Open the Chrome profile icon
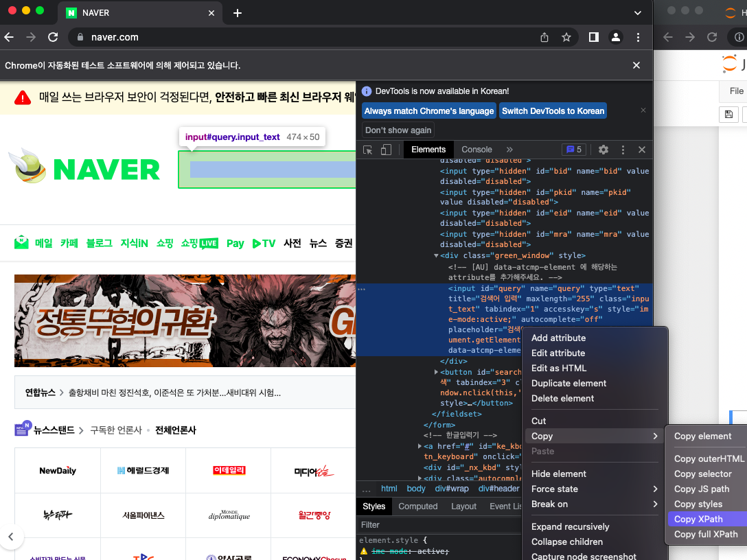This screenshot has height=560, width=747. click(x=615, y=37)
